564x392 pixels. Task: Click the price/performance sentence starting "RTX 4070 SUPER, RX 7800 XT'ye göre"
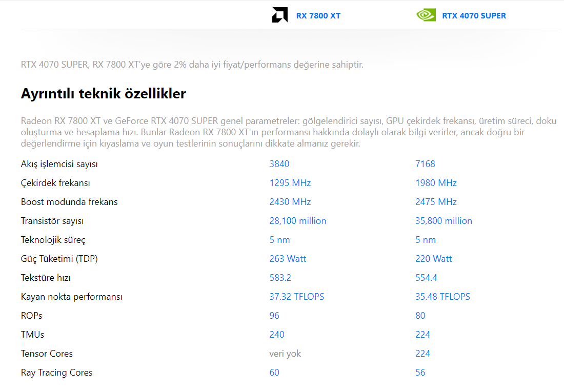point(192,65)
